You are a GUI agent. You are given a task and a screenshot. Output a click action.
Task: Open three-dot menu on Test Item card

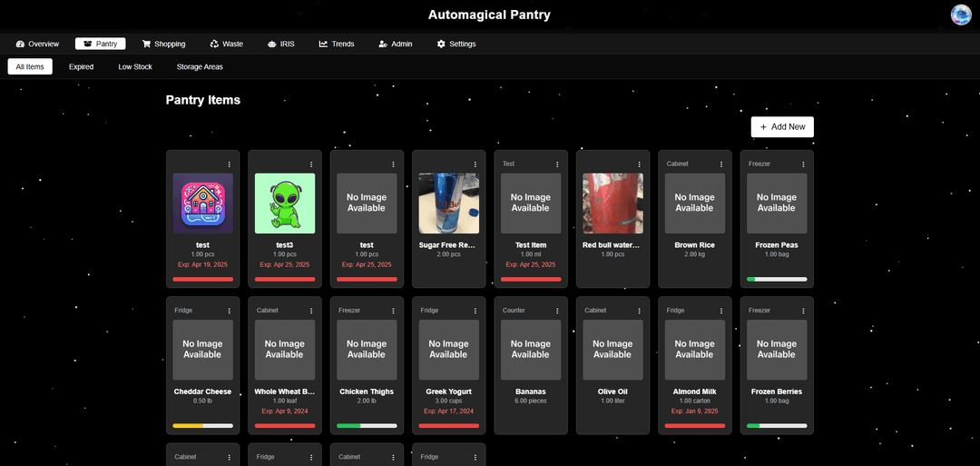(557, 164)
